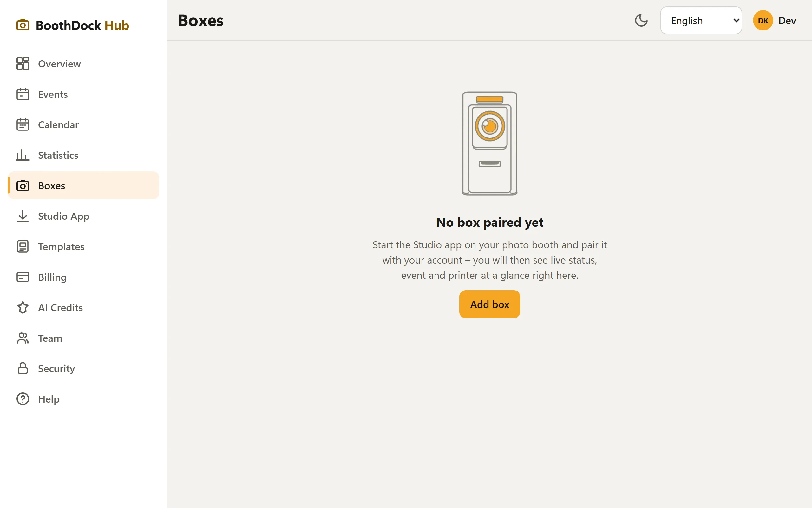Image resolution: width=812 pixels, height=508 pixels.
Task: Navigate to Security label
Action: 56,369
